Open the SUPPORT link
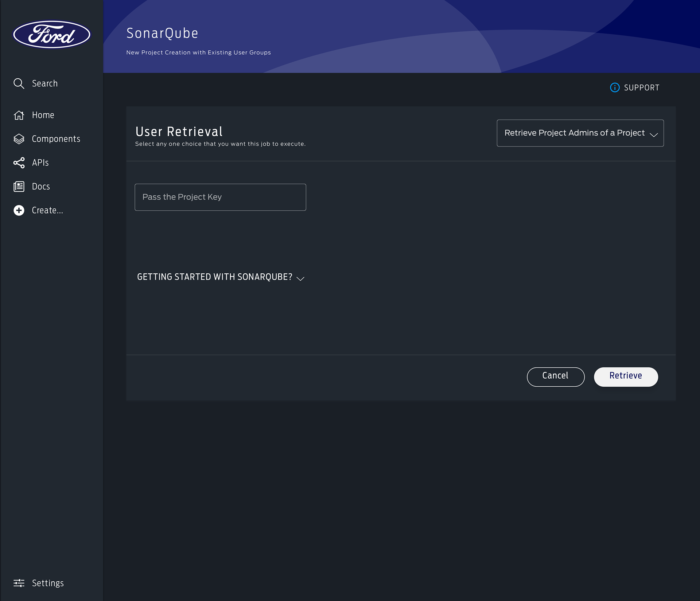700x601 pixels. point(641,87)
